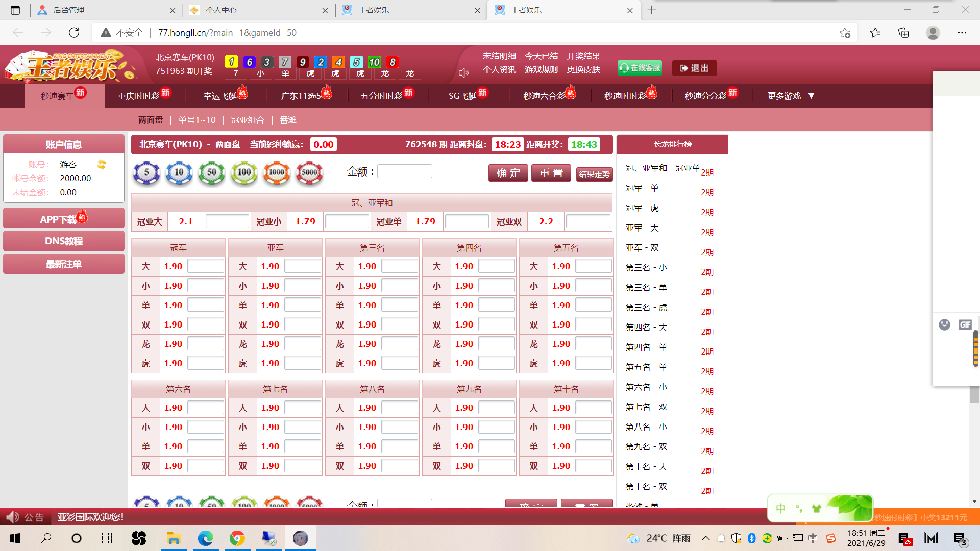Viewport: 980px width, 551px height.
Task: Select the red 5000 betting chip
Action: point(309,172)
